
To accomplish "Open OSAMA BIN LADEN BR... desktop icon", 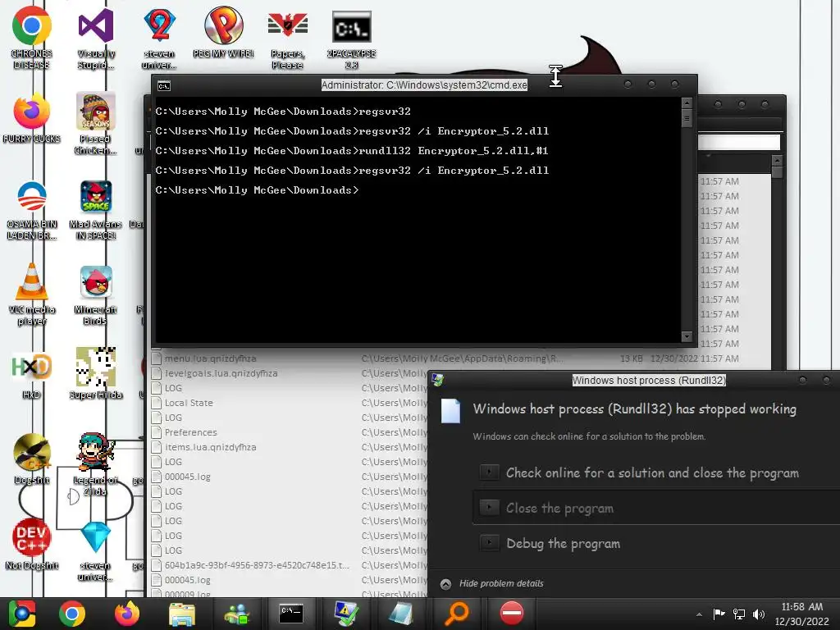I will point(32,209).
